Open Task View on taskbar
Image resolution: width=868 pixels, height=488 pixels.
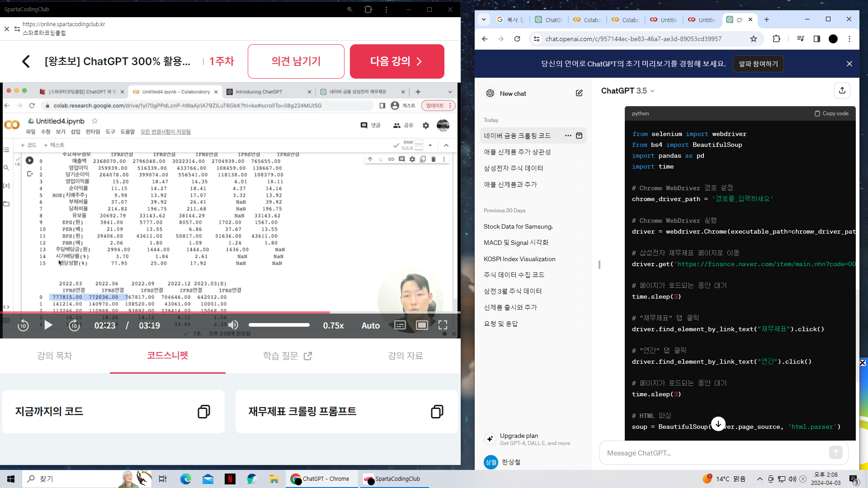162,479
